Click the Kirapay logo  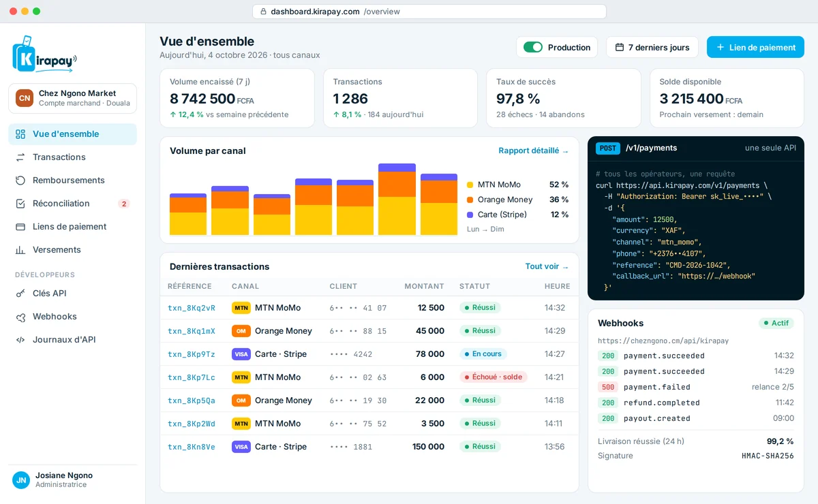pyautogui.click(x=44, y=54)
